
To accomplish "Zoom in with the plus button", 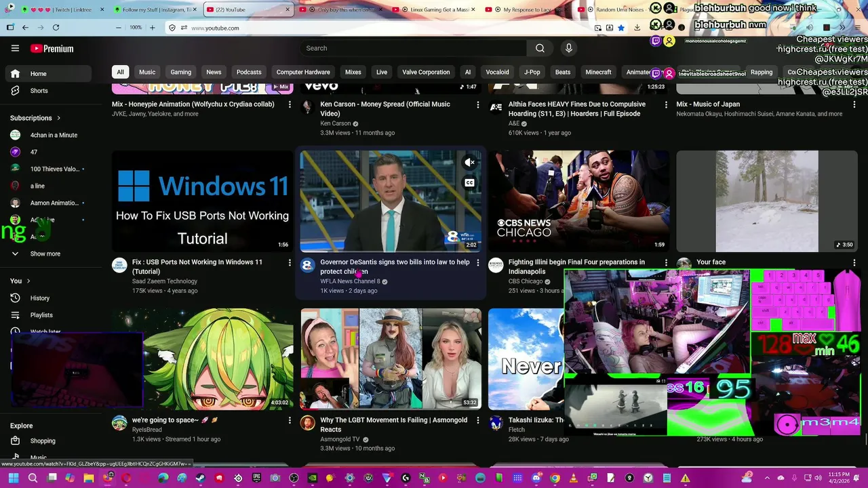I will 152,28.
